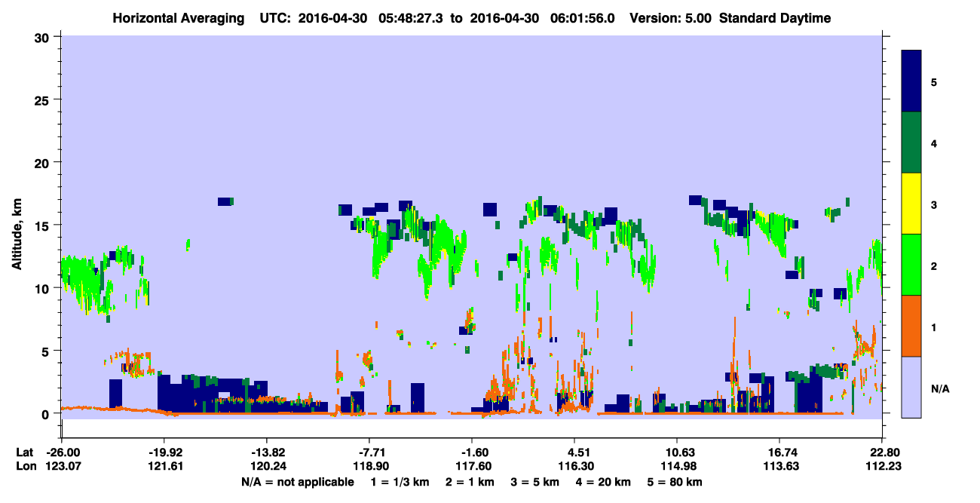Image resolution: width=980 pixels, height=503 pixels.
Task: Click the colorbar label 'N/A'
Action: tap(940, 388)
